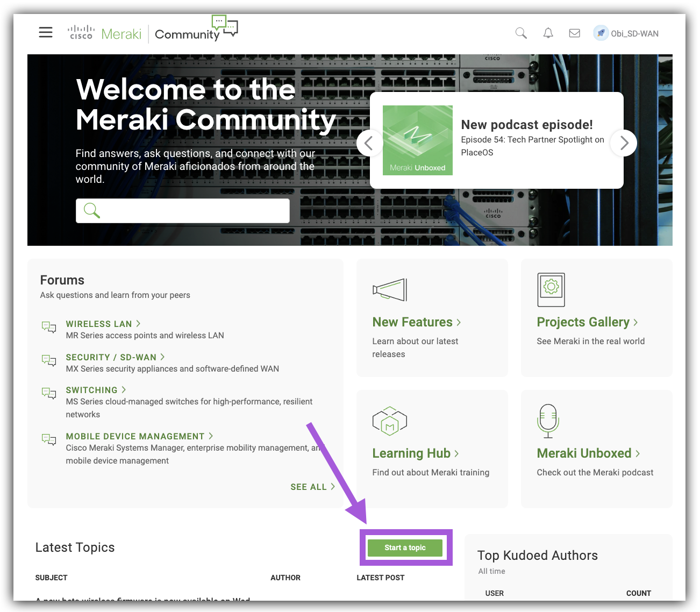The image size is (700, 612).
Task: Select the Projects Gallery icon
Action: [x=551, y=289]
